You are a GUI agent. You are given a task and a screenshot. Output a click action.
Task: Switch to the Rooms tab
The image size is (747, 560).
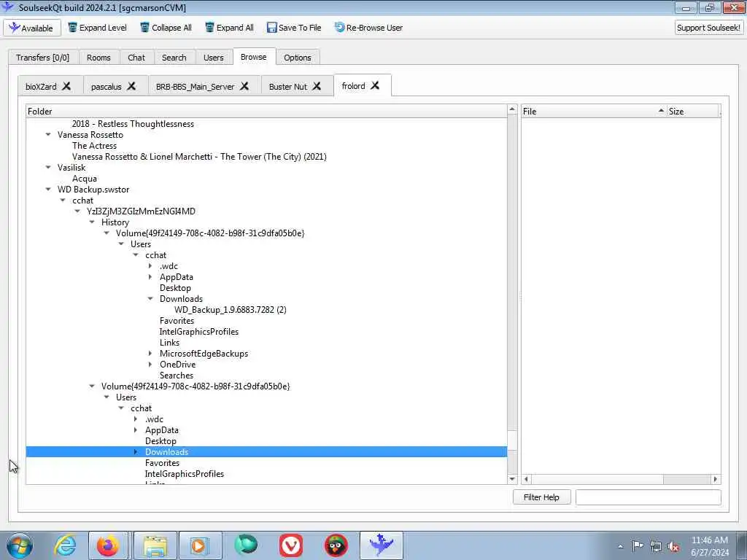(98, 58)
